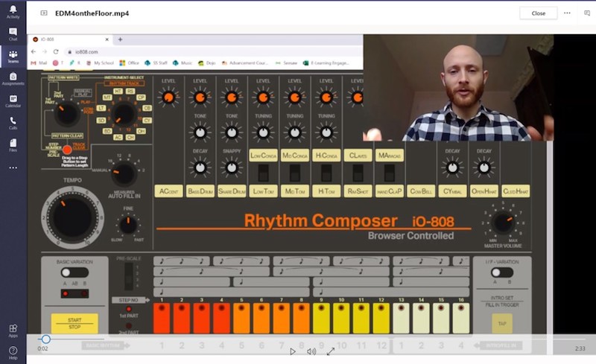Open Calls in the Teams sidebar
The height and width of the screenshot is (364, 596).
(13, 122)
